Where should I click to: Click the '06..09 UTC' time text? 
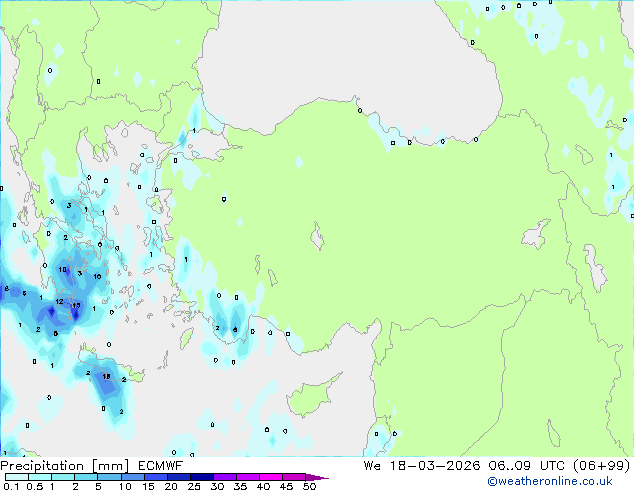point(528,466)
